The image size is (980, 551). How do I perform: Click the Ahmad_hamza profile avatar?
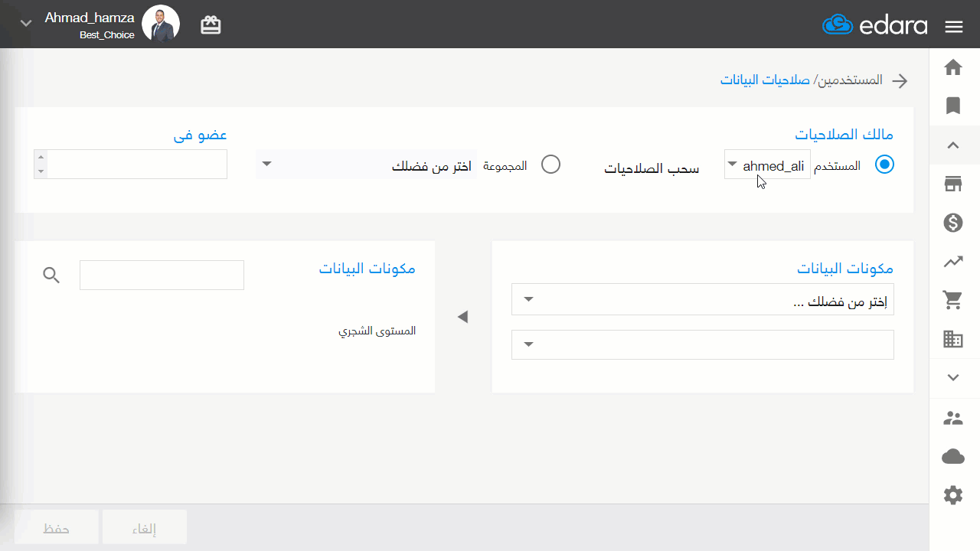tap(161, 24)
